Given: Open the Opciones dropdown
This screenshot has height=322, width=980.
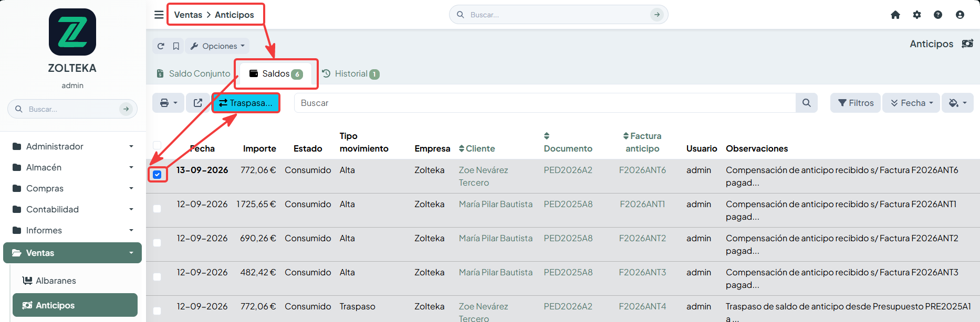Looking at the screenshot, I should [x=217, y=46].
